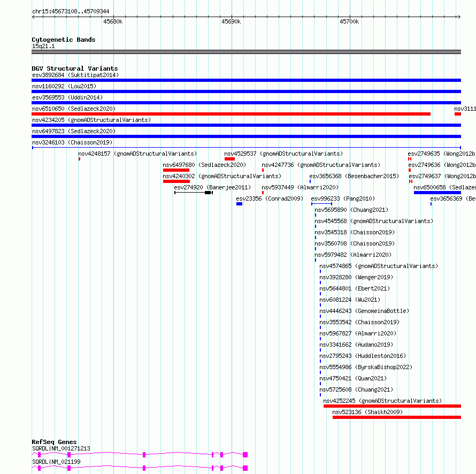Click nsv3341662 (Audano2019) label

click(356, 345)
